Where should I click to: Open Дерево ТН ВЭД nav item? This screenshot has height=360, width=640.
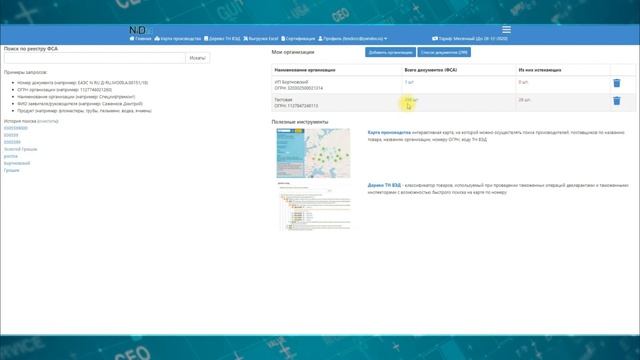tap(222, 38)
